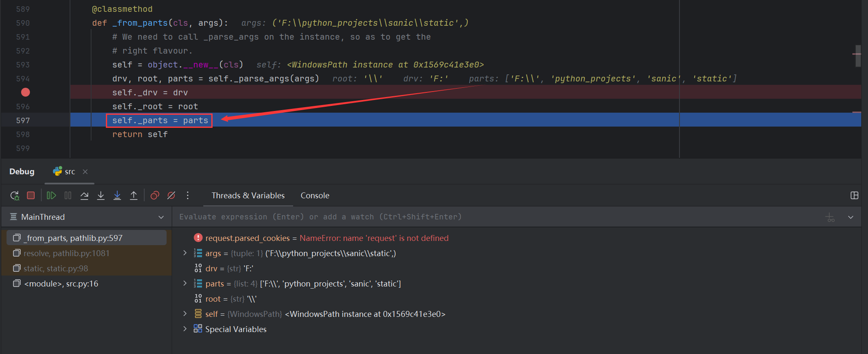
Task: Click the 'return self' code line
Action: [x=140, y=134]
